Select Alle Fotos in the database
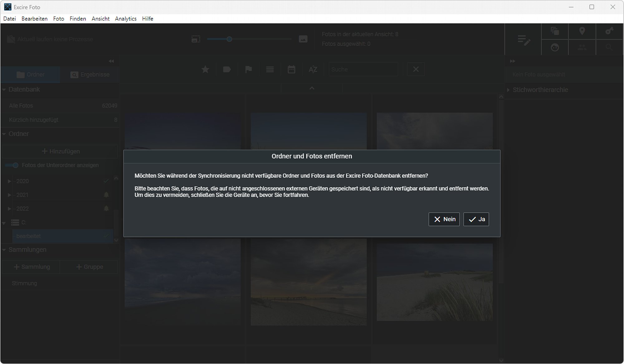This screenshot has width=624, height=364. point(60,106)
